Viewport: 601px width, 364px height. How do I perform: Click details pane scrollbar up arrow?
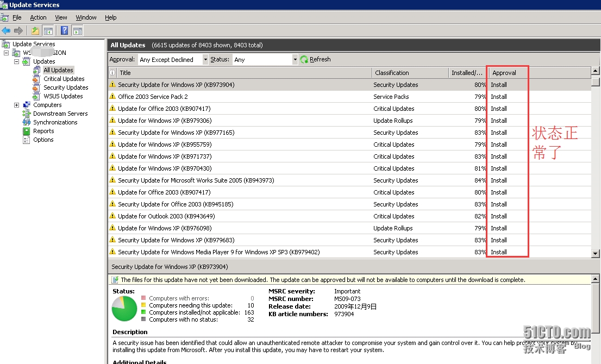click(595, 279)
